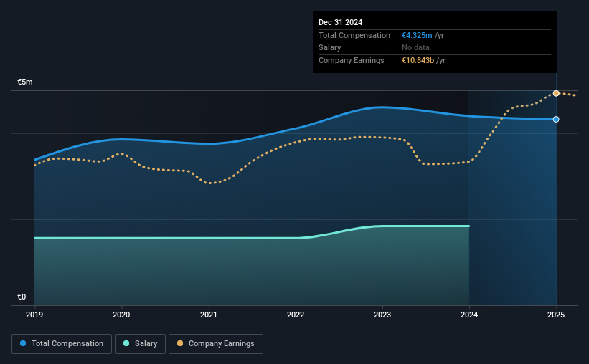Click the orange Company Earnings data point marker
This screenshot has height=364, width=589.
pyautogui.click(x=556, y=93)
